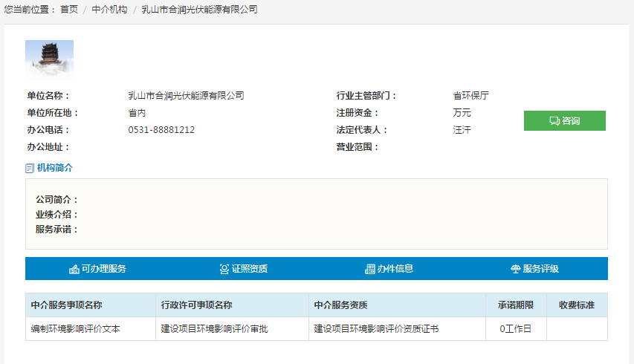
Task: Switch to the 可办理服务 tab
Action: pos(103,269)
